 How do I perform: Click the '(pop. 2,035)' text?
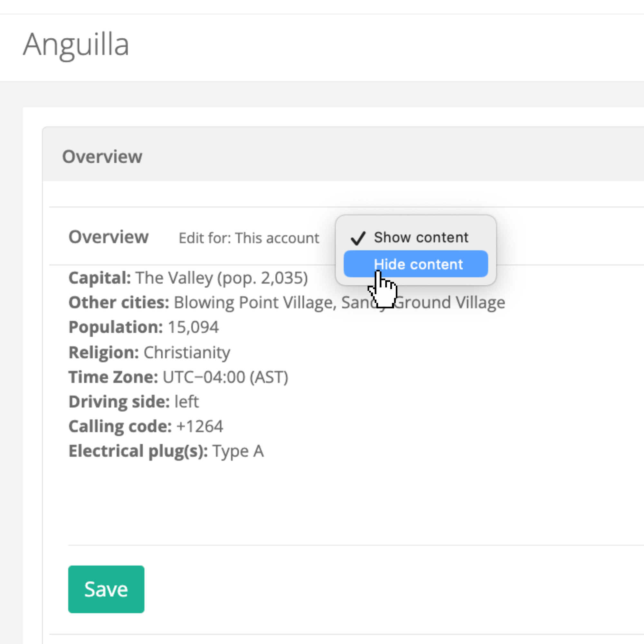click(x=262, y=278)
